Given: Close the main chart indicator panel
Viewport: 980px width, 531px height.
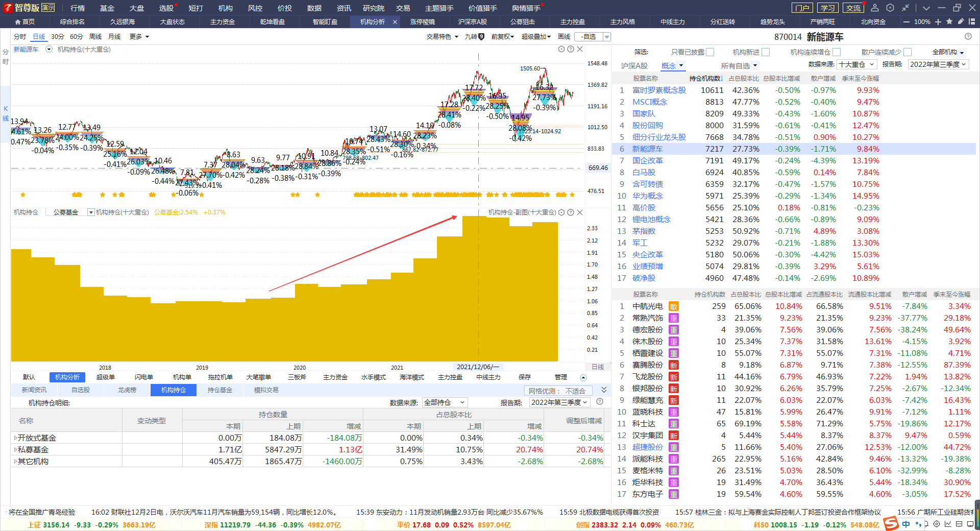Looking at the screenshot, I should [x=580, y=49].
